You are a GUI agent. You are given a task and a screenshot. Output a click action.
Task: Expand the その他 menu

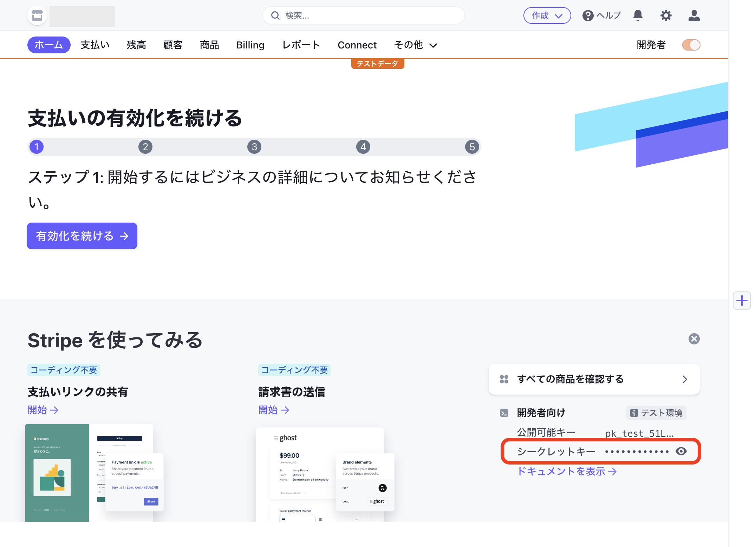415,45
